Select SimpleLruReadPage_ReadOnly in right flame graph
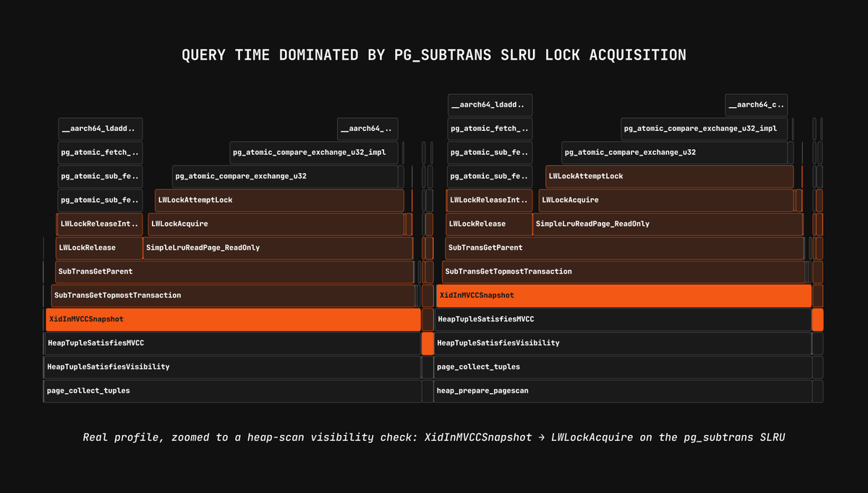The height and width of the screenshot is (493, 868). (x=668, y=224)
